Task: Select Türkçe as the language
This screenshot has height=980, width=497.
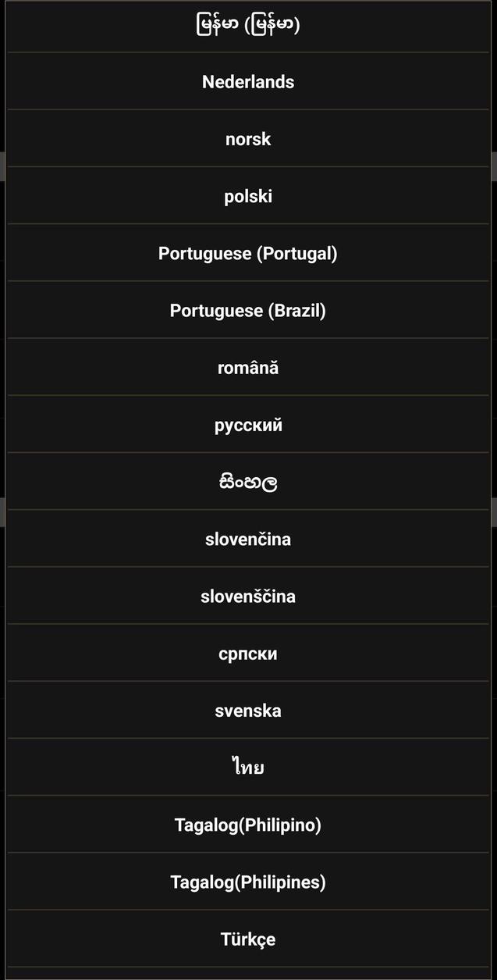Action: coord(248,939)
